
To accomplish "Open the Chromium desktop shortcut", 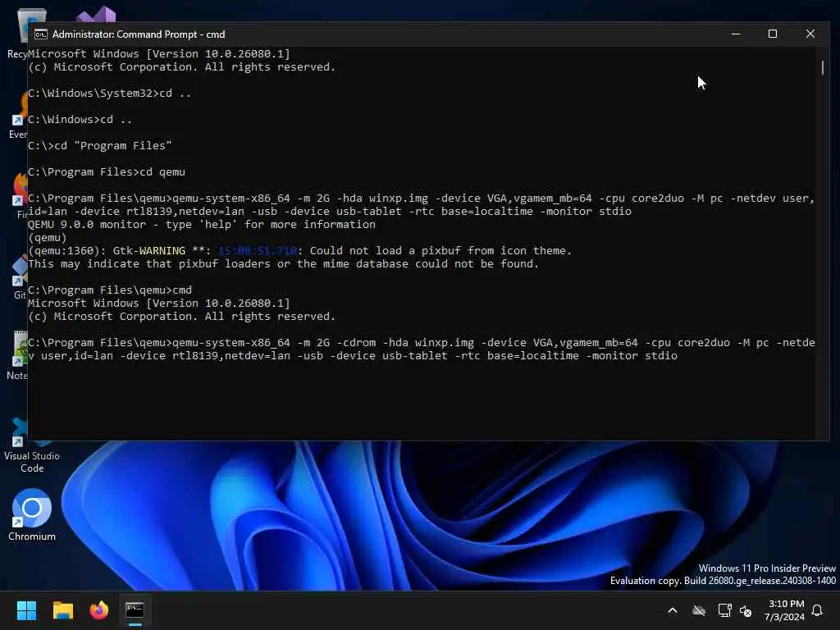I will click(x=32, y=514).
